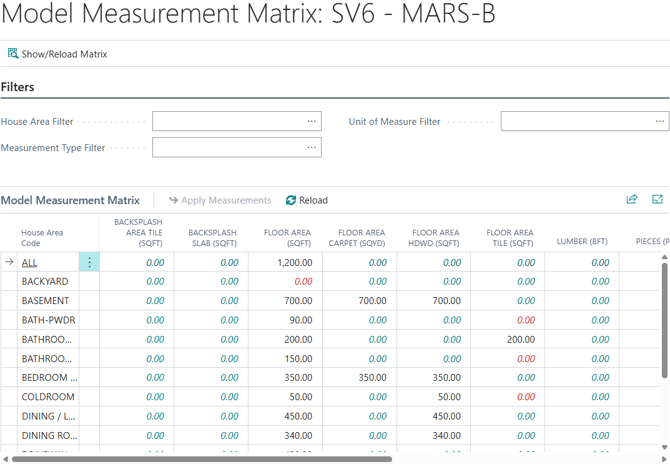Click the vertical scrollbar thumb
Screen dimensions: 670x467
(x=664, y=320)
